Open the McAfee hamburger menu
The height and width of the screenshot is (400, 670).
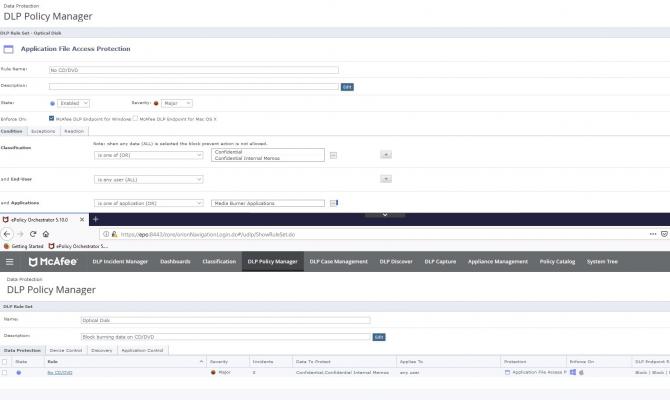pyautogui.click(x=9, y=262)
